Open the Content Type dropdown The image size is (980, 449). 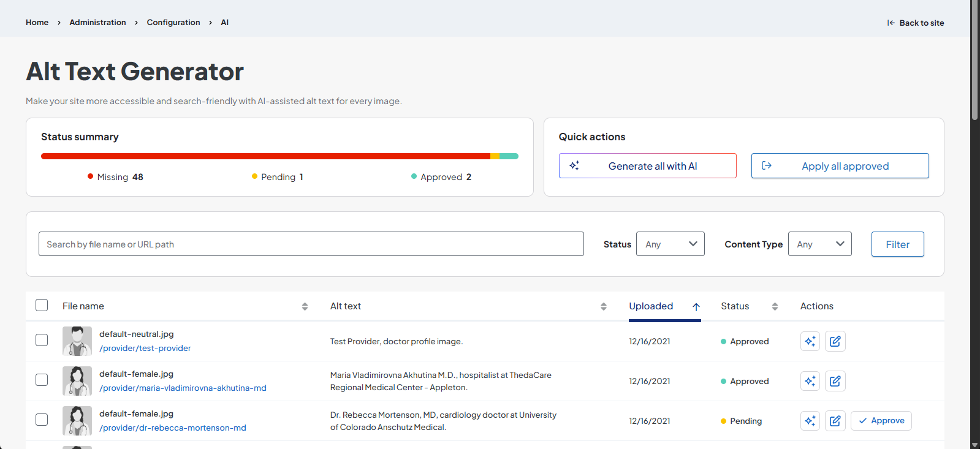point(819,244)
